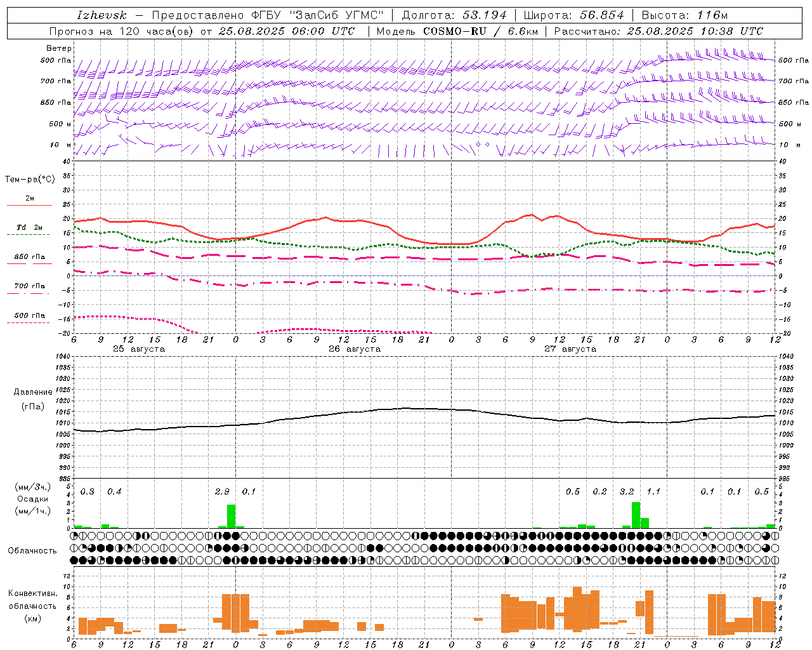Click the 700 гПа temperature legend entry
812x650 pixels.
tap(29, 286)
